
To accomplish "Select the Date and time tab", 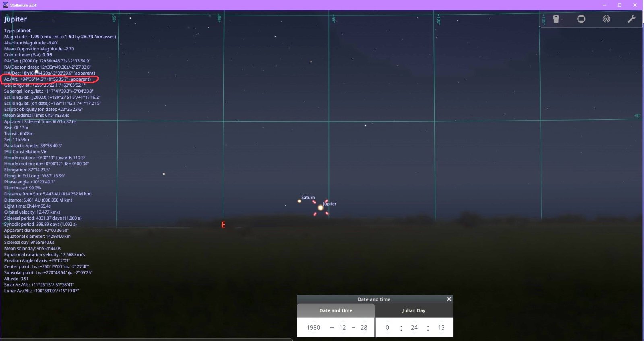I will click(x=336, y=310).
